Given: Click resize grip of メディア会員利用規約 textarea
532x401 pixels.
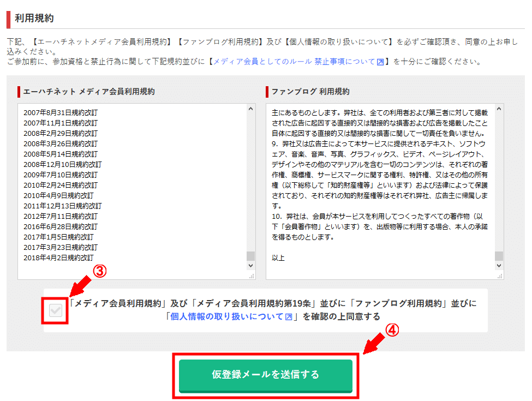Looking at the screenshot, I should coord(252,276).
